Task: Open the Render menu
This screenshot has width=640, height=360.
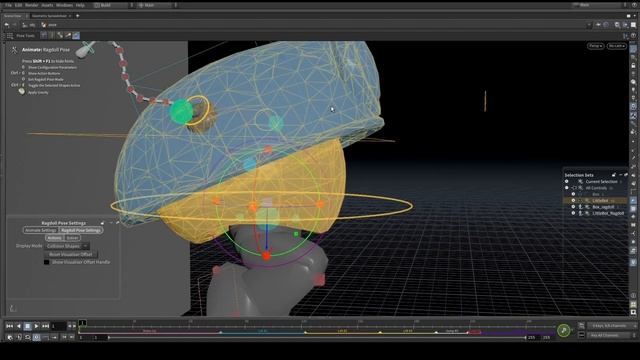Action: tap(31, 5)
